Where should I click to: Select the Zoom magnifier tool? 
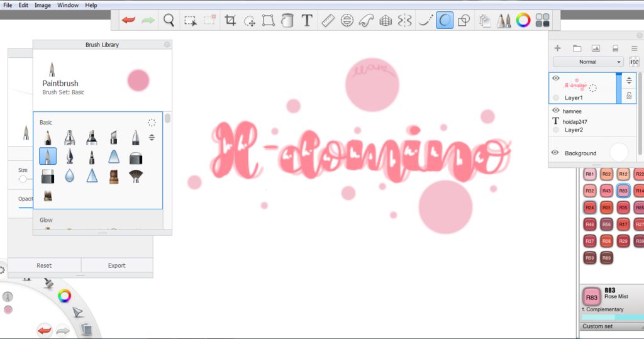coord(169,20)
